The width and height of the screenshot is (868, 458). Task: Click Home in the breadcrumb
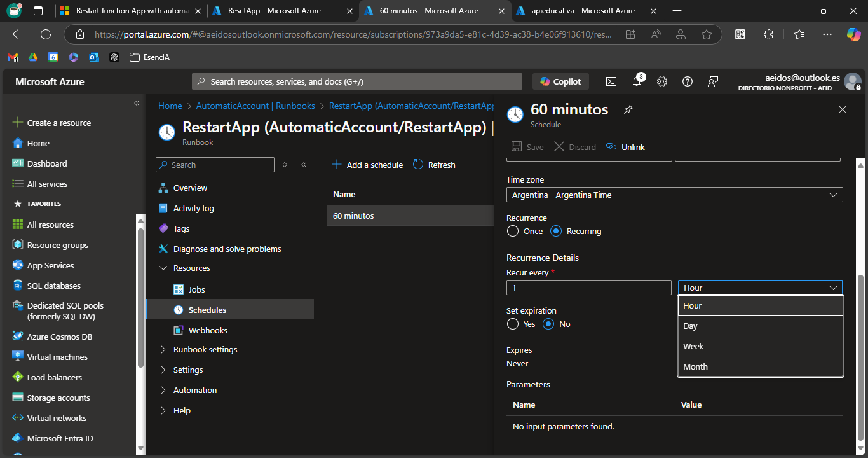coord(170,106)
